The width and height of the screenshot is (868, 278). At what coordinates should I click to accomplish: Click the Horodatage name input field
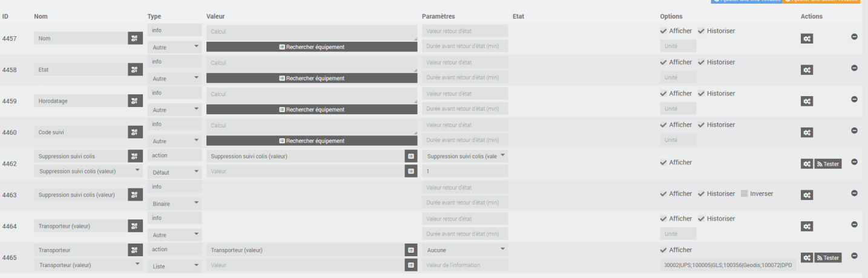click(81, 101)
